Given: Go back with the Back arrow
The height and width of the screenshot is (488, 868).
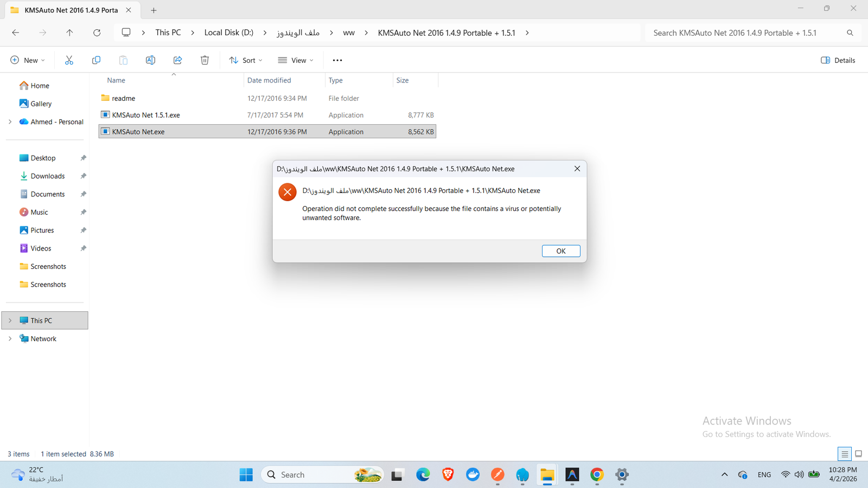Looking at the screenshot, I should point(15,33).
